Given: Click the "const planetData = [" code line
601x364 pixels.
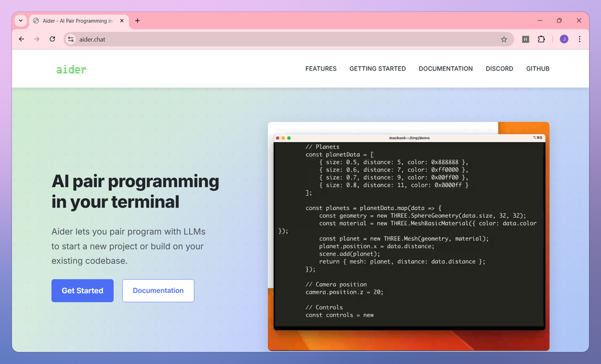Looking at the screenshot, I should pos(340,155).
